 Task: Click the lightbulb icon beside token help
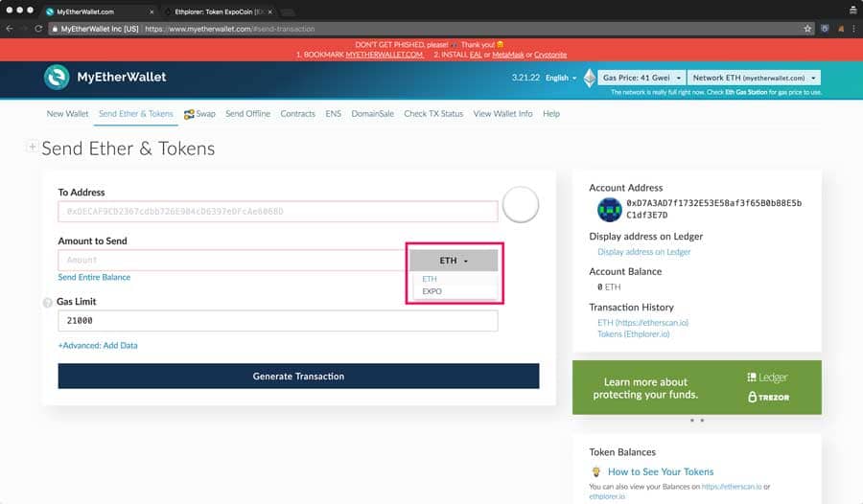[x=596, y=471]
